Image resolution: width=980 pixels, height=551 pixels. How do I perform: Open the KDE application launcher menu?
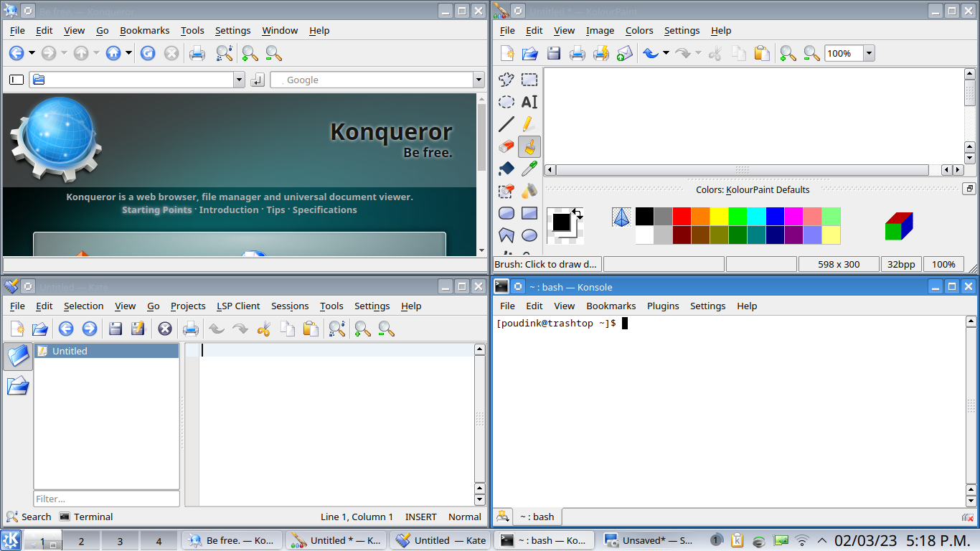pos(11,540)
